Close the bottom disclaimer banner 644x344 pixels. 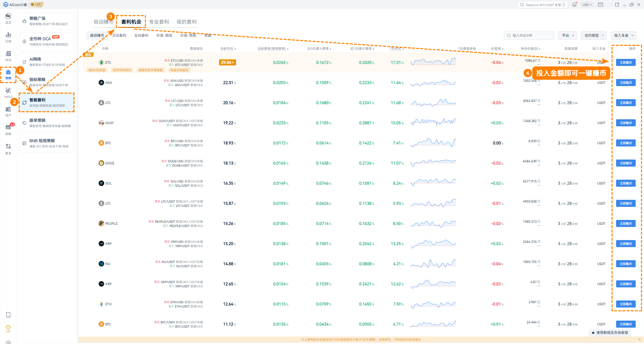click(x=640, y=339)
